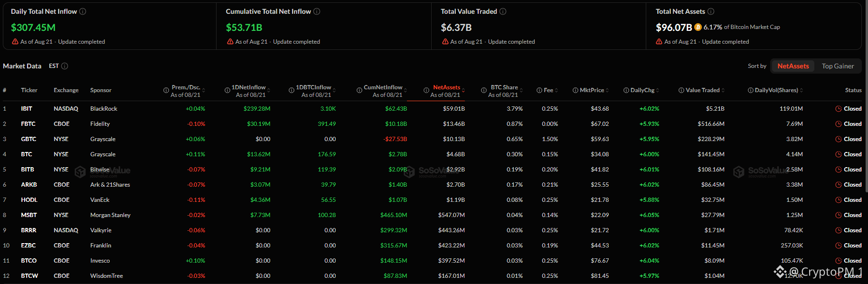
Task: Click the orange Bitcoin icon near 6.17%
Action: [x=698, y=27]
